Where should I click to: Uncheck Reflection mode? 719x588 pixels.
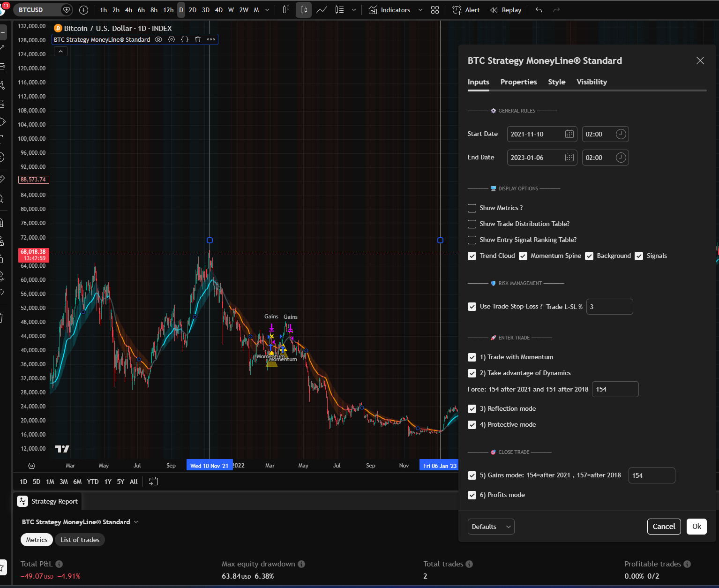point(472,409)
